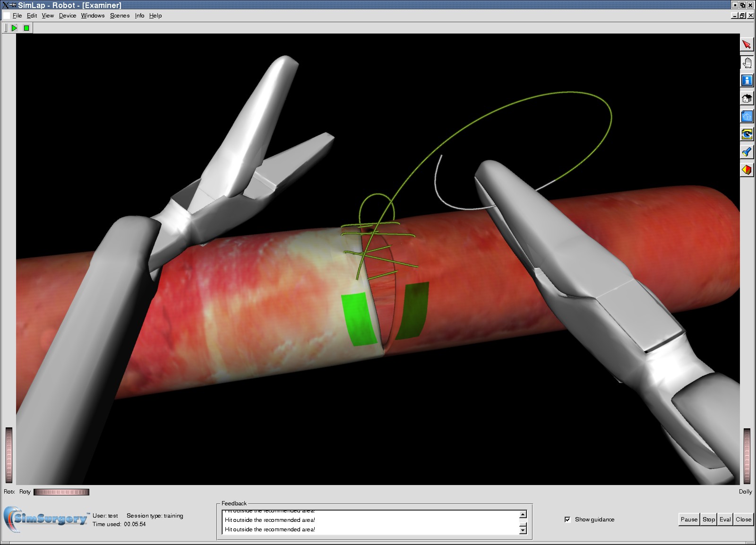Click the Rotx vertical thumbwheel
The height and width of the screenshot is (545, 756).
tap(9, 455)
